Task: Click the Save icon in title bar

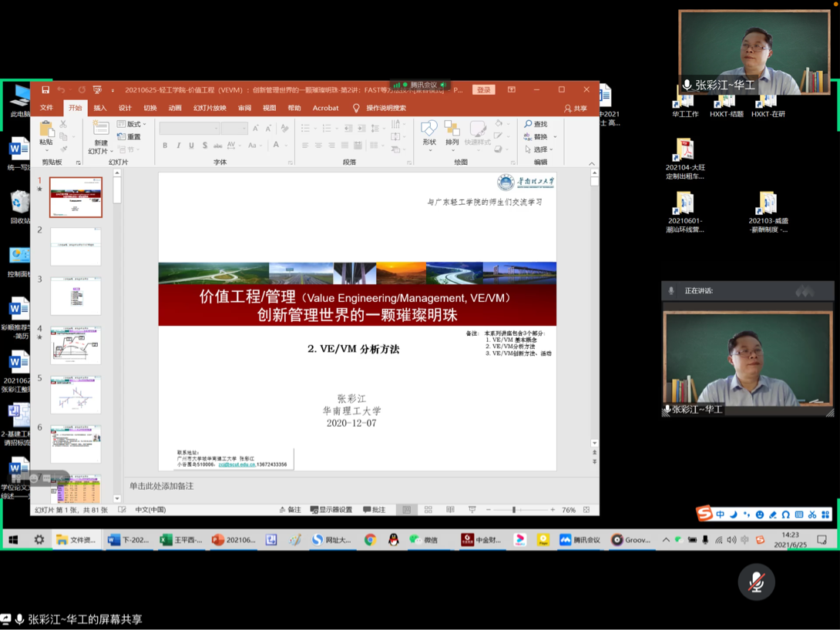Action: (45, 90)
